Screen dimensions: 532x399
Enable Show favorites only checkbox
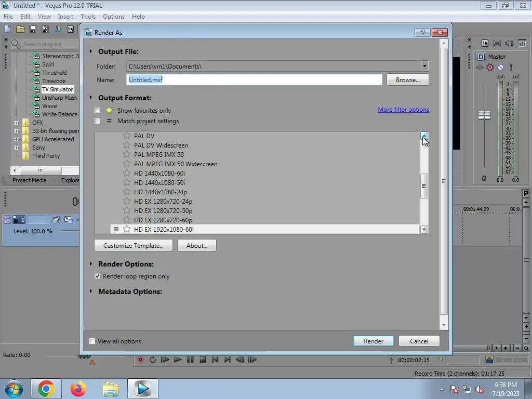97,110
